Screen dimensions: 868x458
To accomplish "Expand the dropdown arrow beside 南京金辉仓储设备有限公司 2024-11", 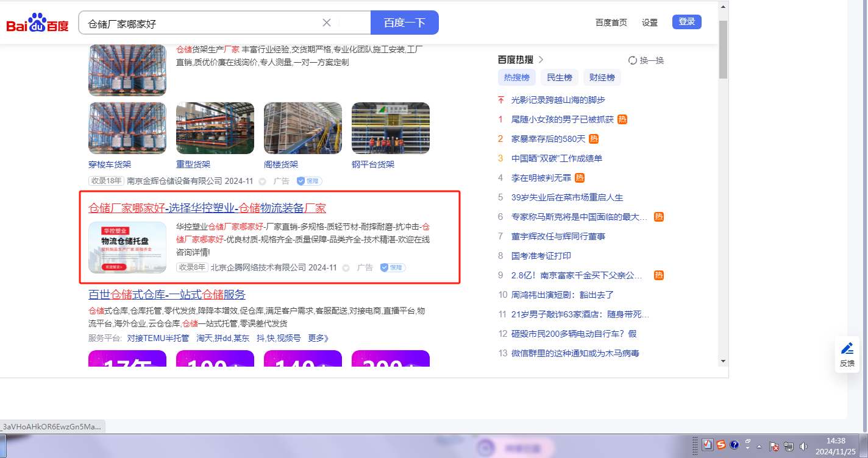I will click(x=263, y=181).
